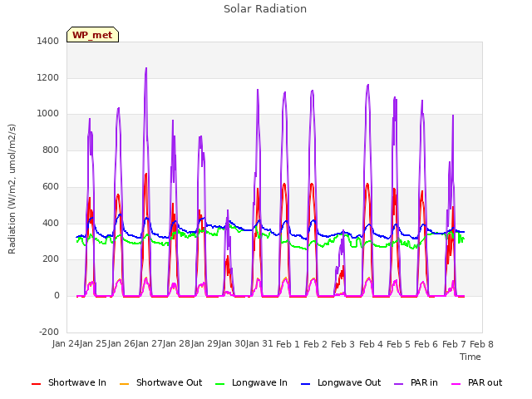Click the -200 y-axis tick label
532x399 pixels.
pyautogui.click(x=49, y=332)
